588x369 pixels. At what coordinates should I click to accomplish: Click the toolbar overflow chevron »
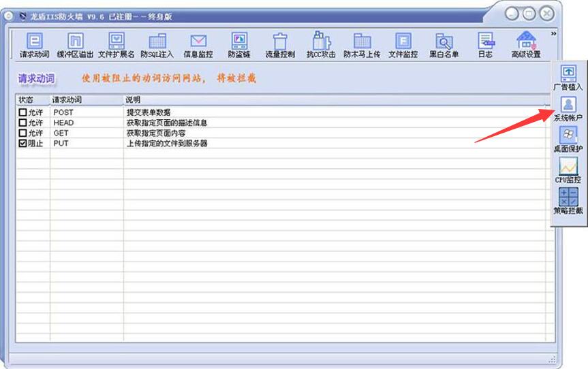point(553,34)
